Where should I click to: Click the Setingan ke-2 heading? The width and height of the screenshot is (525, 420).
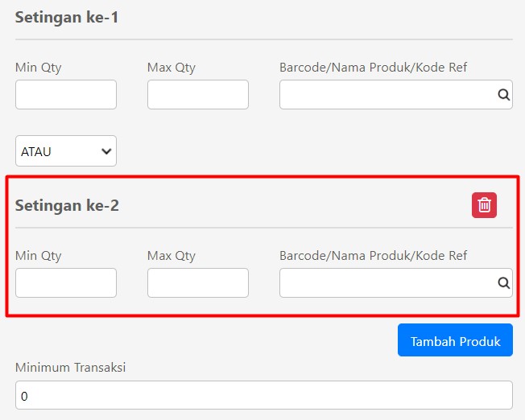[67, 205]
